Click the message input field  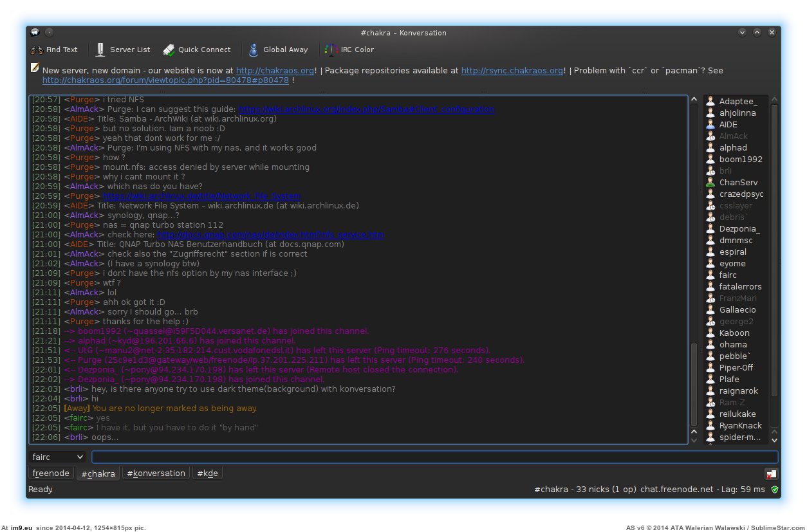[x=434, y=457]
